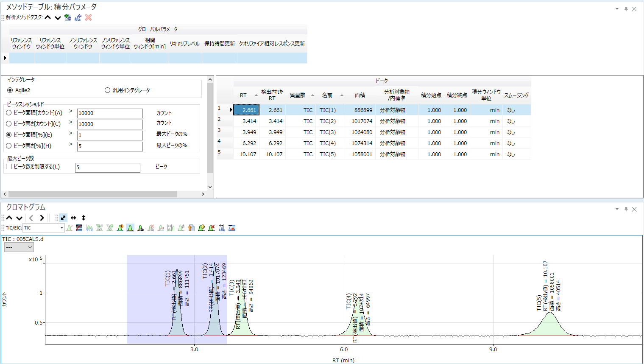Click peak with orange label marker icon

[x=120, y=228]
